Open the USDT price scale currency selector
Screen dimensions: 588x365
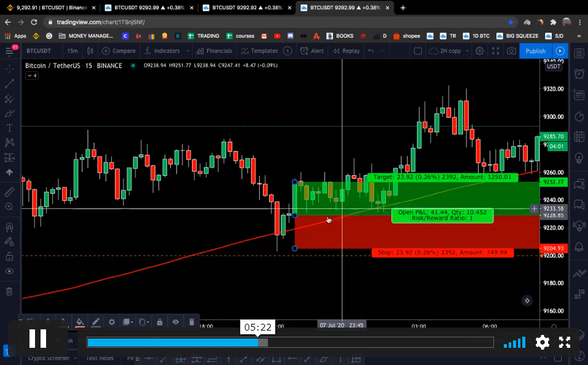(x=554, y=66)
